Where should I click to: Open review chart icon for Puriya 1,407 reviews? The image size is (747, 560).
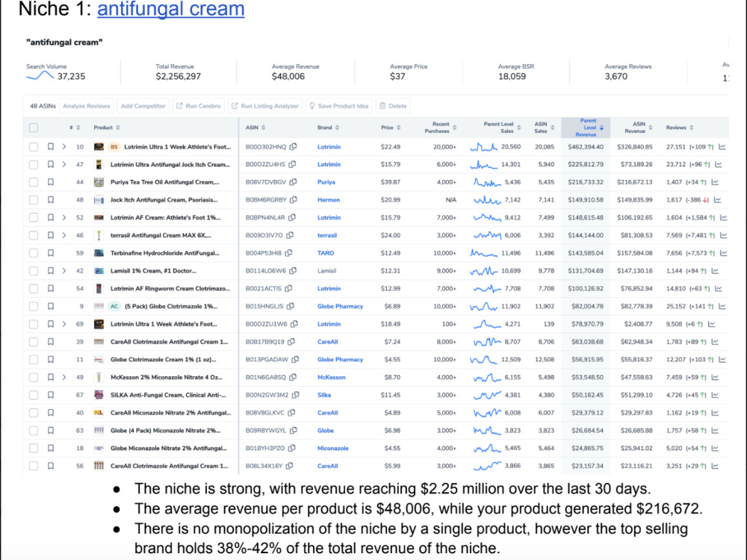click(715, 182)
